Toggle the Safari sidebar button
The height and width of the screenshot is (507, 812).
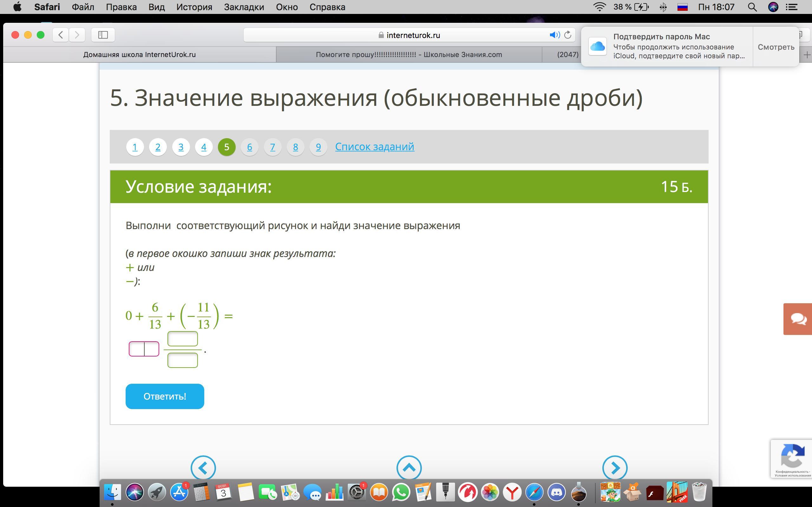point(103,35)
